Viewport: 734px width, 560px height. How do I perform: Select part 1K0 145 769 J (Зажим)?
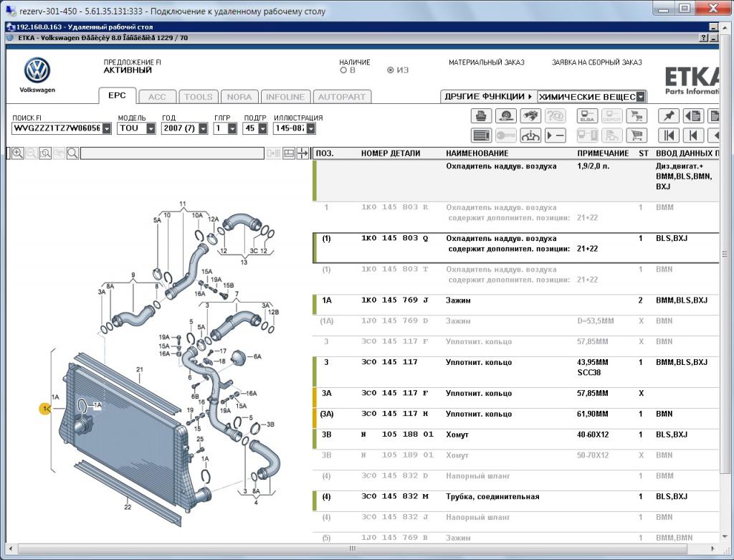click(516, 305)
